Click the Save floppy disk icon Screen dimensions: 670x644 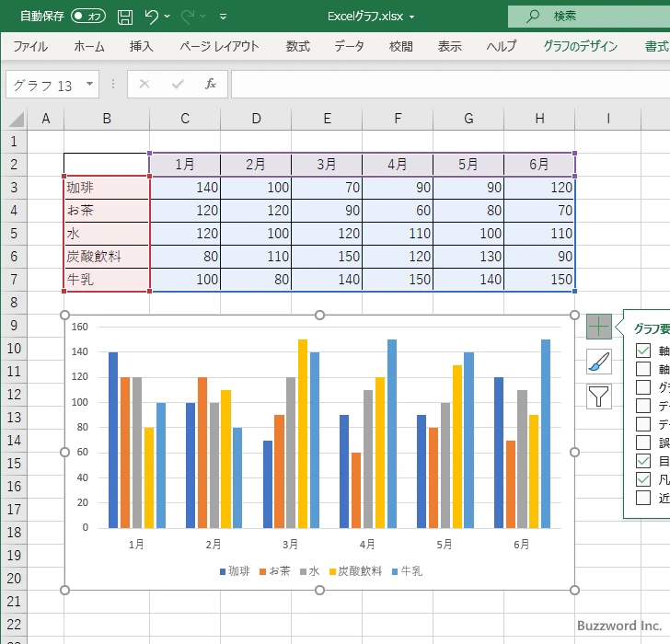pyautogui.click(x=125, y=17)
